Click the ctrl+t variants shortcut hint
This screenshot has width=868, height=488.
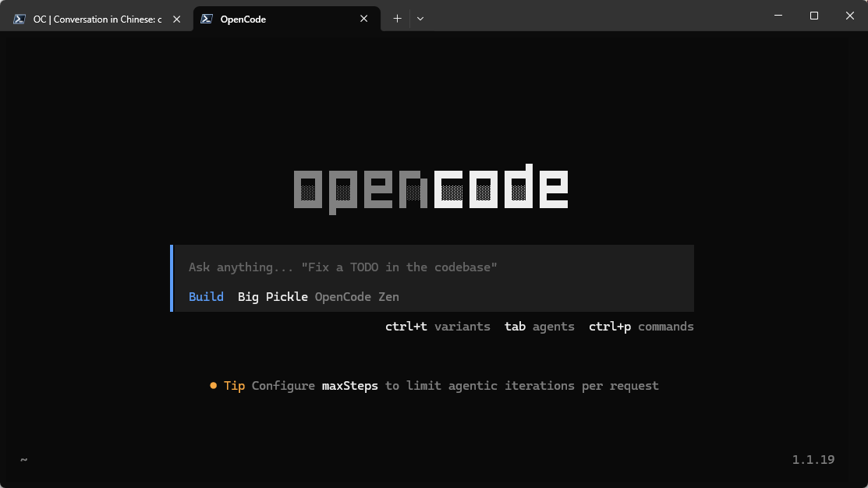(438, 326)
